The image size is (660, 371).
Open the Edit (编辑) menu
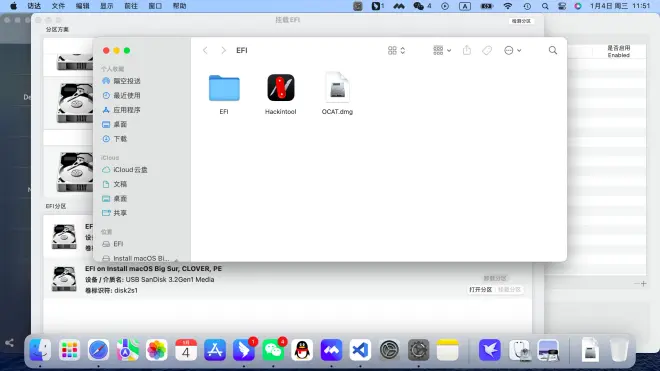click(82, 6)
